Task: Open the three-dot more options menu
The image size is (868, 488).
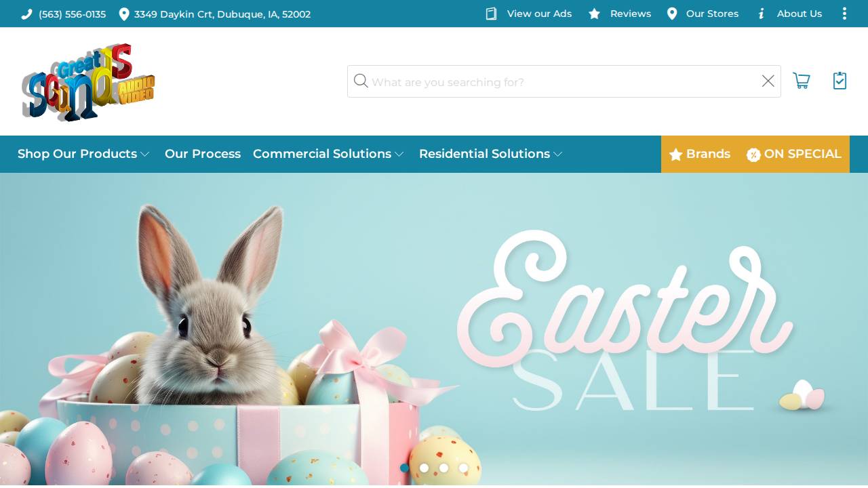Action: coord(844,14)
